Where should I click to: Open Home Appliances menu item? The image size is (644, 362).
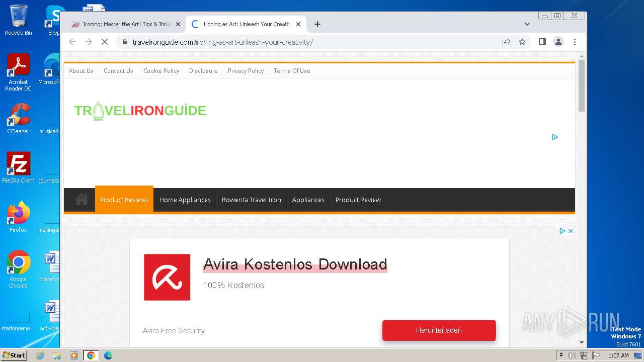pos(185,200)
